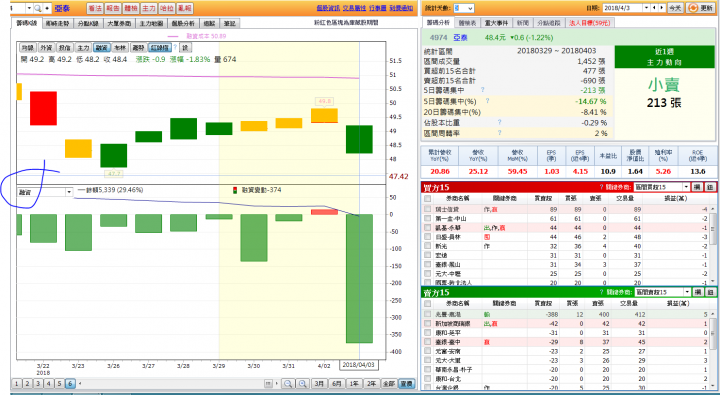720x395 pixels.
Task: Check the select-all box in 賣方15 table header
Action: 428,304
